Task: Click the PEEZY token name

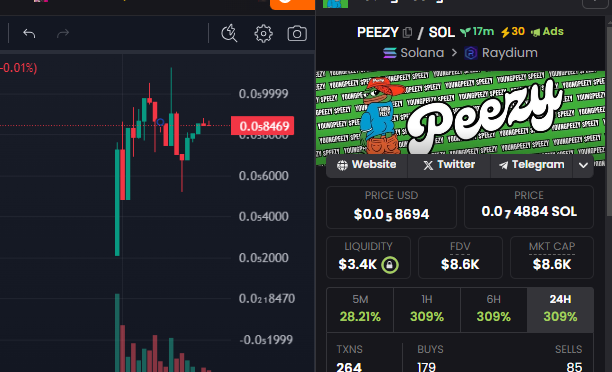Action: (377, 32)
